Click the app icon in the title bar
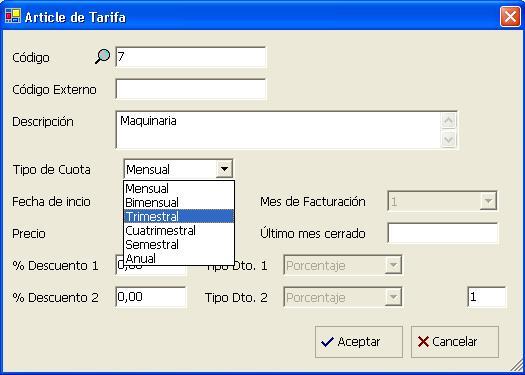 click(x=13, y=16)
